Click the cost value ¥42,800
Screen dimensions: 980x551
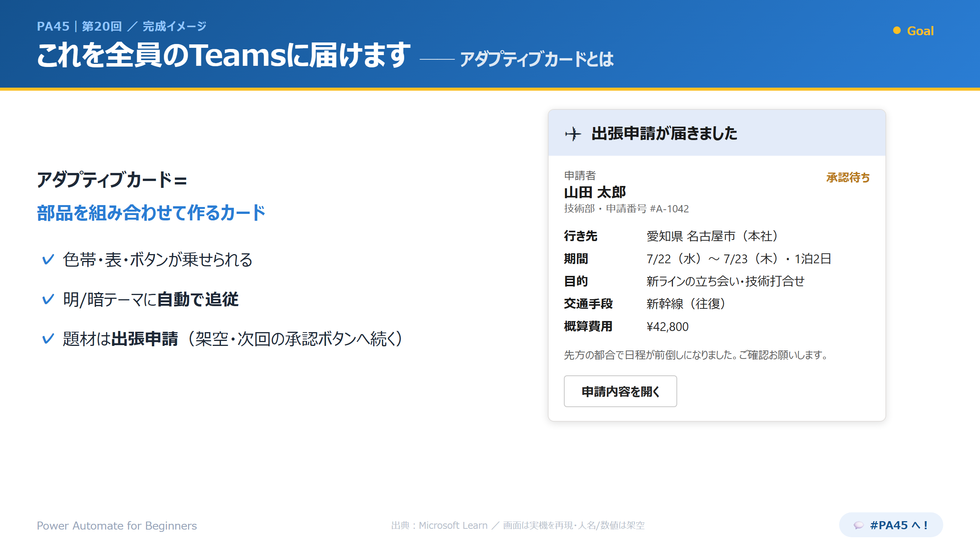[667, 326]
